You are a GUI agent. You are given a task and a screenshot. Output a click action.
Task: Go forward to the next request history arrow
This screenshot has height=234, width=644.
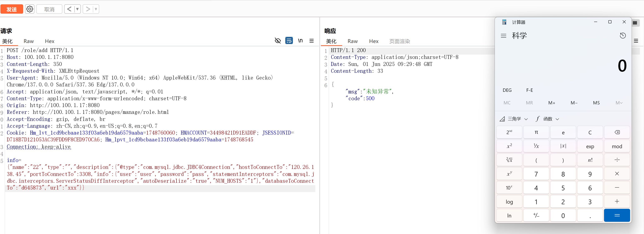point(88,9)
